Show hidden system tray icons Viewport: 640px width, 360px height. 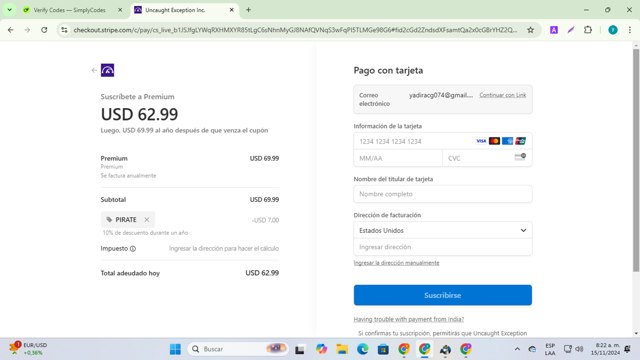(x=517, y=349)
